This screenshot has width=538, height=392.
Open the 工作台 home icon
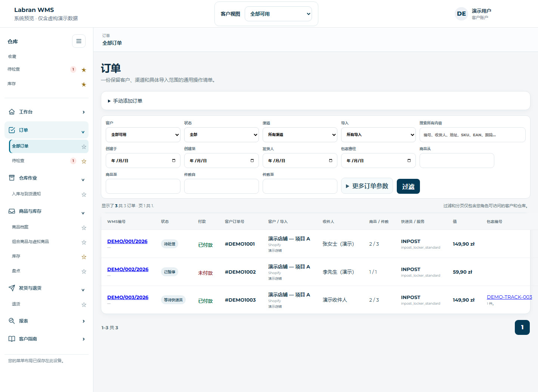(12, 112)
